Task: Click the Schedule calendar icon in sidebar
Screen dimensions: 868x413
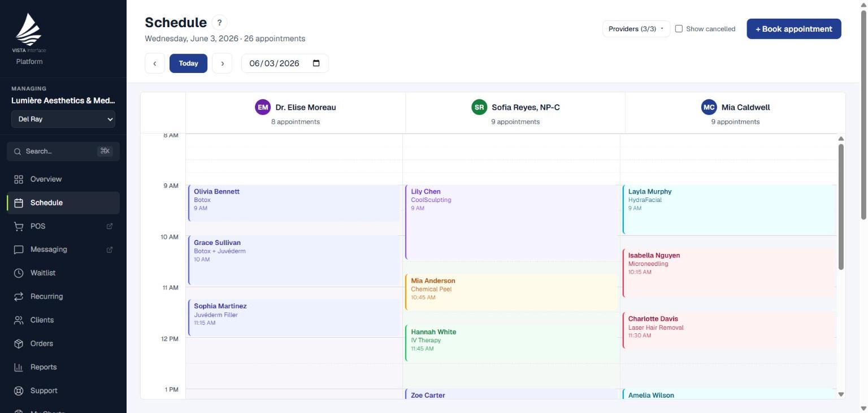Action: (19, 203)
